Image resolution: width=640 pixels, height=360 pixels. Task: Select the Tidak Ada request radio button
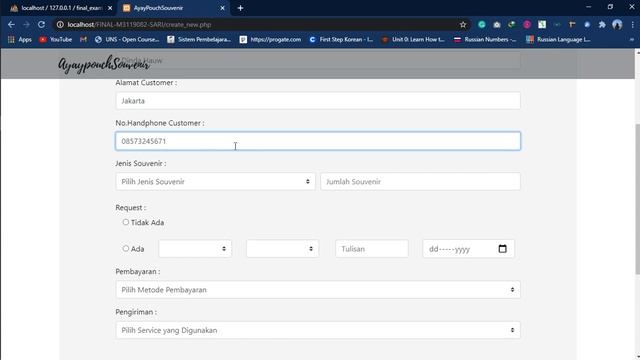(126, 222)
